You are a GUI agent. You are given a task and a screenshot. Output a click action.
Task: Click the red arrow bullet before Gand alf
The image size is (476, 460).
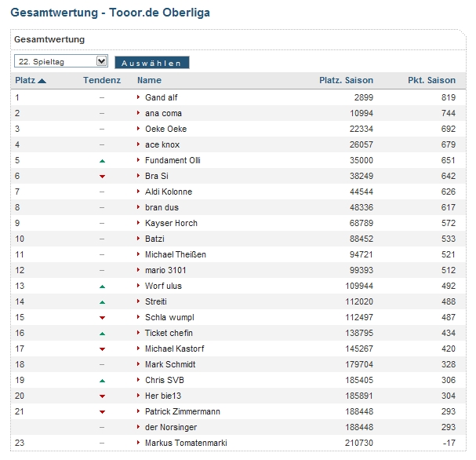click(x=139, y=97)
